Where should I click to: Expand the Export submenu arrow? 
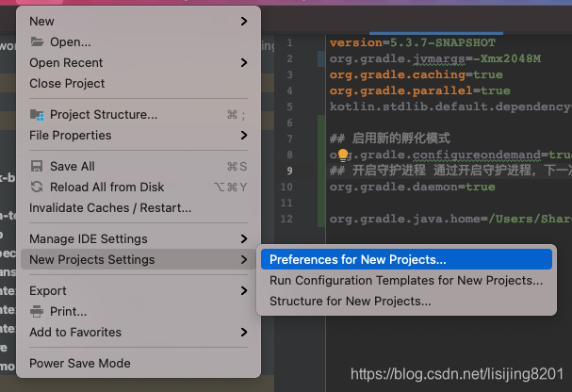point(244,290)
